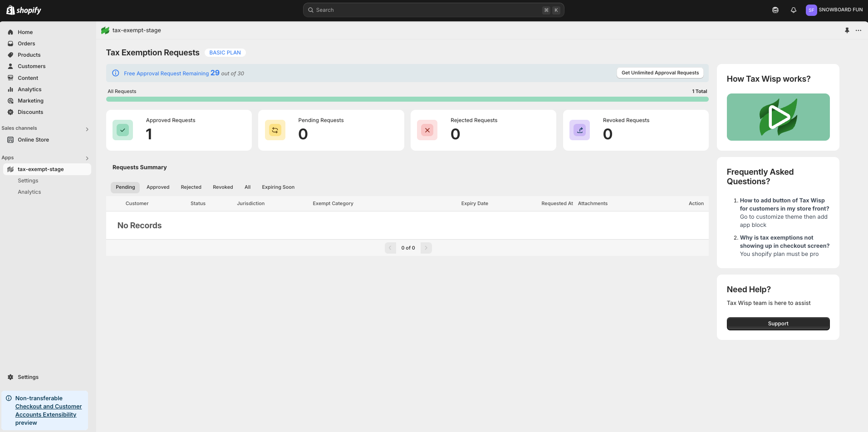Click the Customer column header
This screenshot has height=432, width=868.
(x=137, y=203)
